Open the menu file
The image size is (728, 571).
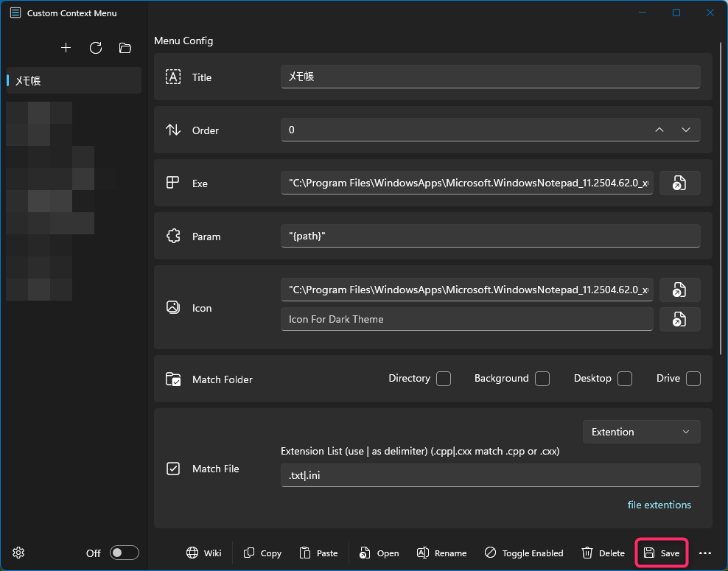(379, 553)
